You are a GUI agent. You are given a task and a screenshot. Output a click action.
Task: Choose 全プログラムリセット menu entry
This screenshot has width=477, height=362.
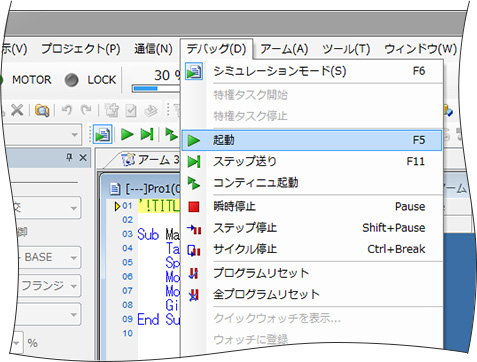(x=312, y=295)
